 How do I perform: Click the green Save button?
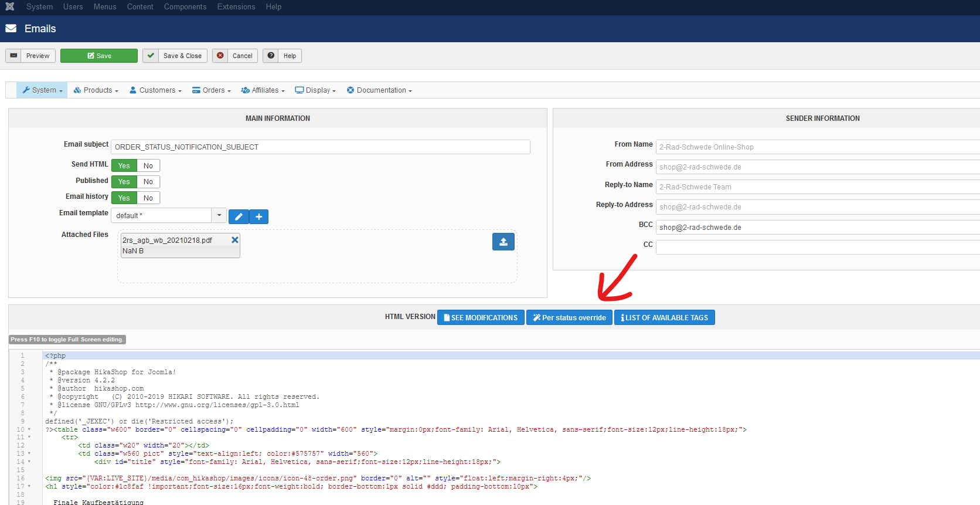pos(99,56)
